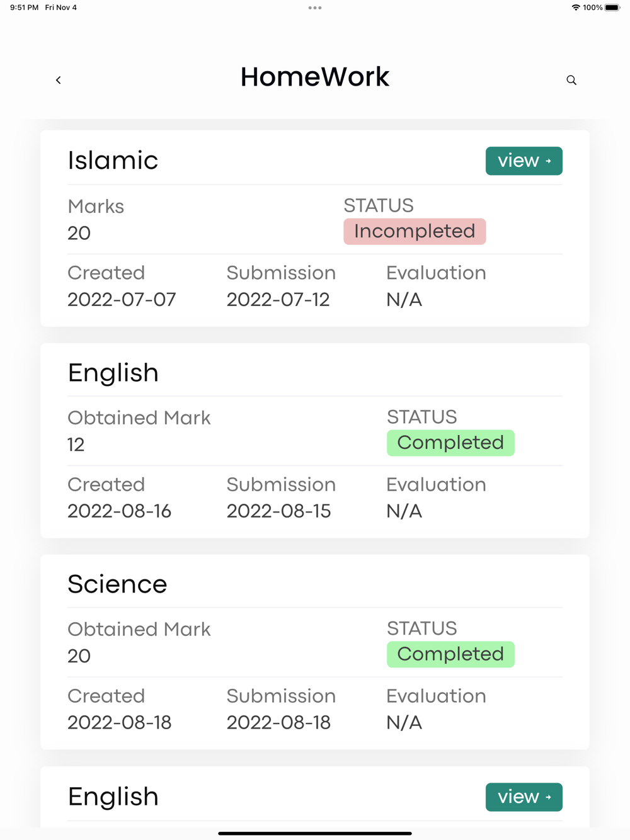Select the Science homework card title
This screenshot has height=840, width=630.
117,584
